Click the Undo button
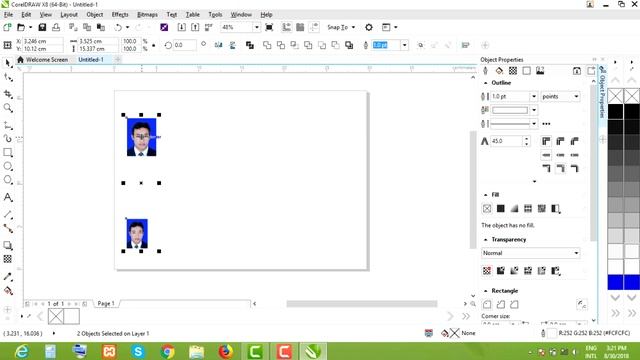640x360 pixels. point(118,27)
